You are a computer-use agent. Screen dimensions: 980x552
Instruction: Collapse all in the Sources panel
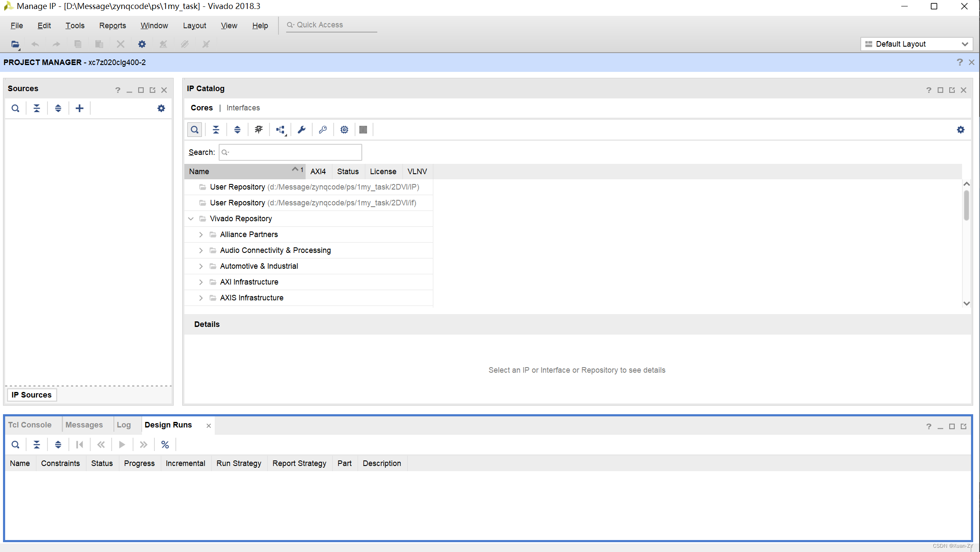point(37,108)
